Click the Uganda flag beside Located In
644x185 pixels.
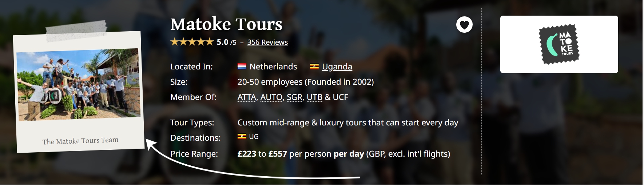tap(314, 67)
